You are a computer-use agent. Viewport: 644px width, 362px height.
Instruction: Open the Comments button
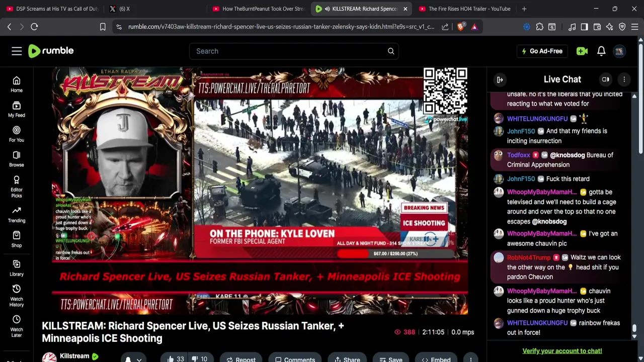point(295,359)
